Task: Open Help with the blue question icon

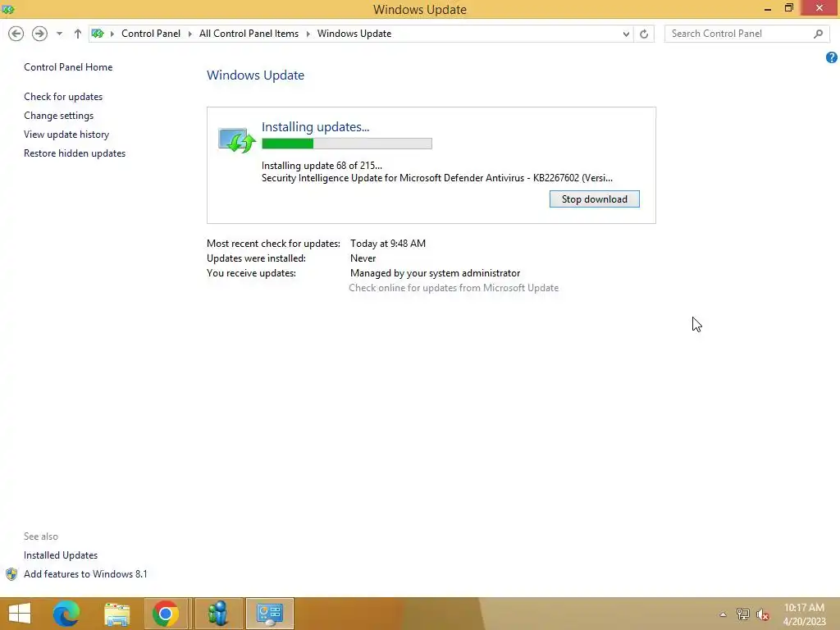Action: [x=832, y=57]
